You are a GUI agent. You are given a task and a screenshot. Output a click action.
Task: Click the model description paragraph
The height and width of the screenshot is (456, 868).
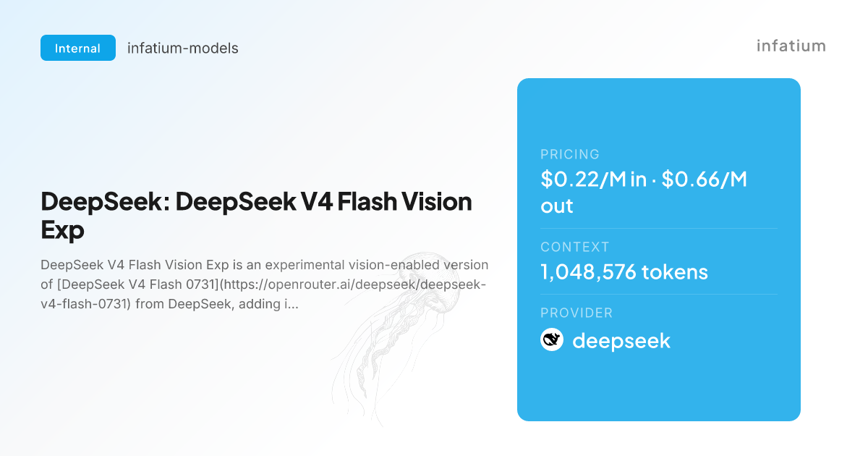(265, 284)
